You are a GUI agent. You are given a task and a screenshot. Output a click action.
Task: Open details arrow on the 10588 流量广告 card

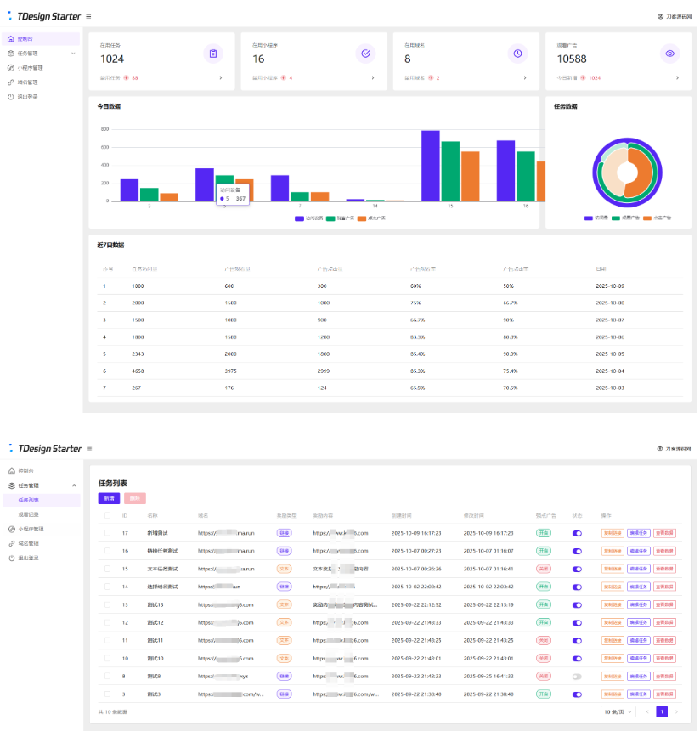(x=677, y=77)
